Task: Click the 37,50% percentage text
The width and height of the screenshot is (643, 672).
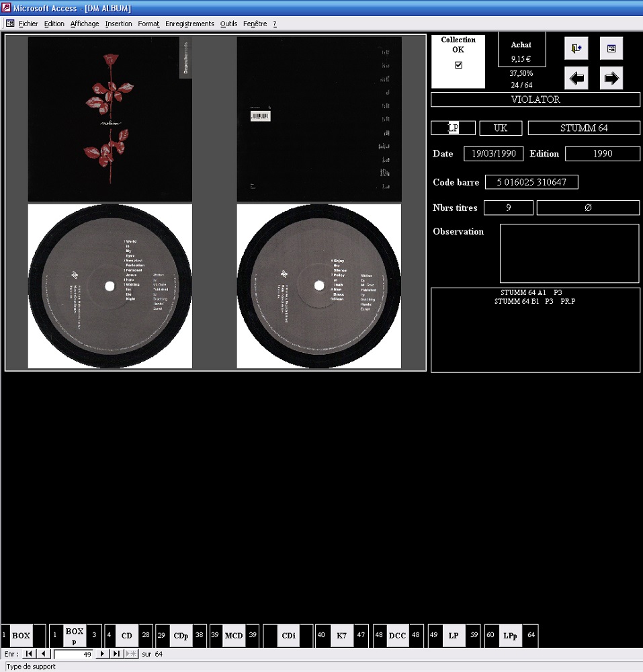Action: click(521, 73)
